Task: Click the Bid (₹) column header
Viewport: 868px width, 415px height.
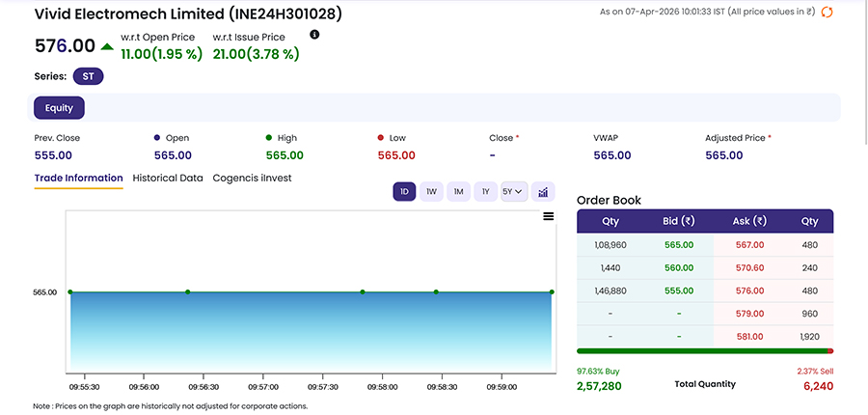Action: [679, 221]
